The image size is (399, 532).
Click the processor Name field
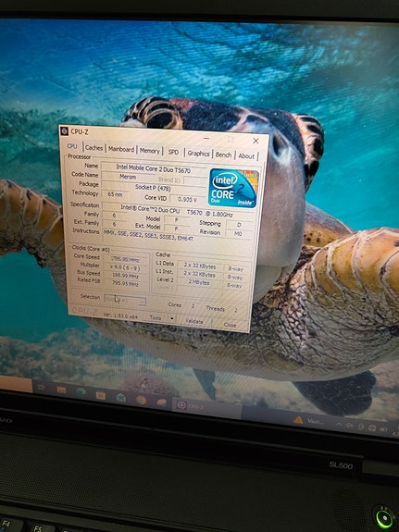pos(155,167)
